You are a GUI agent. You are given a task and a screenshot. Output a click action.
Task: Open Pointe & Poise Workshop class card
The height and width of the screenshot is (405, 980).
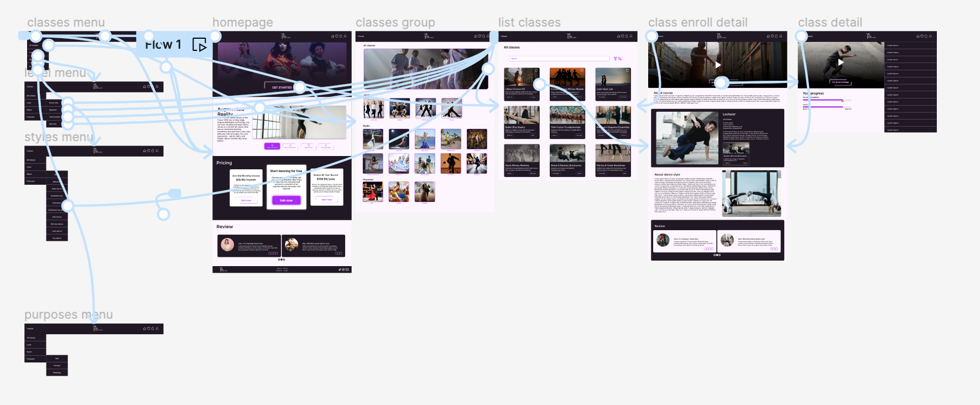[x=613, y=160]
